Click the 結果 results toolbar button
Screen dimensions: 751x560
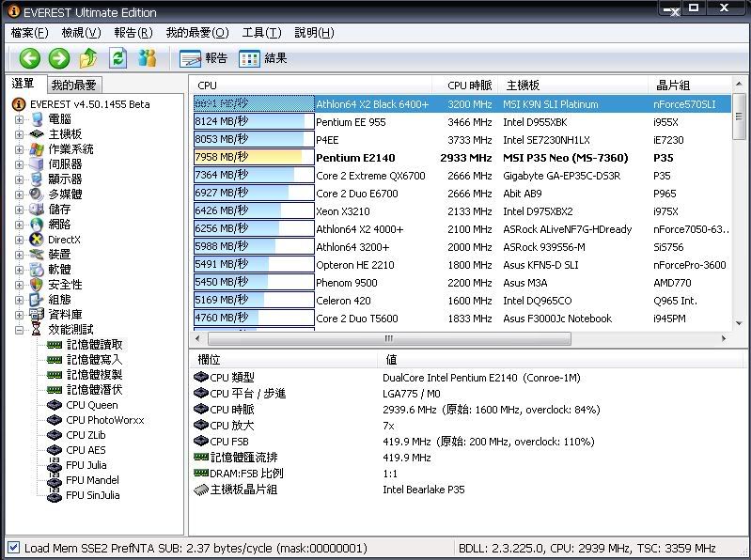coord(263,58)
